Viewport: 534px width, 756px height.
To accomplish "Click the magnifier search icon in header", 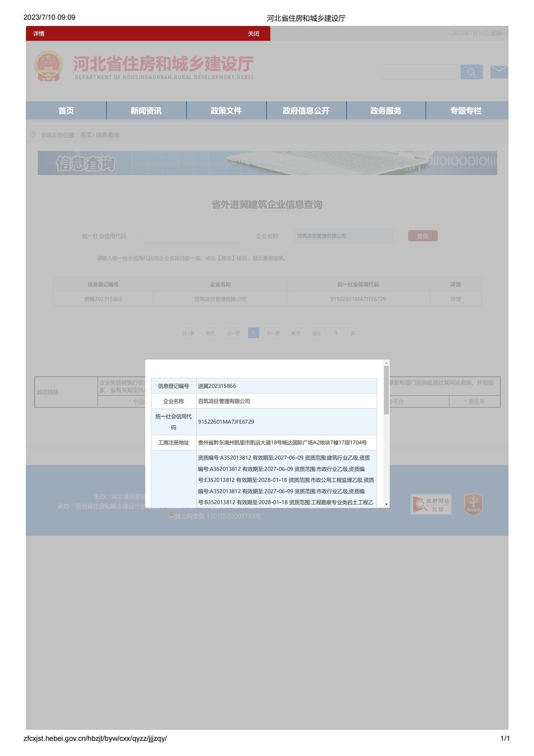I will pos(471,72).
